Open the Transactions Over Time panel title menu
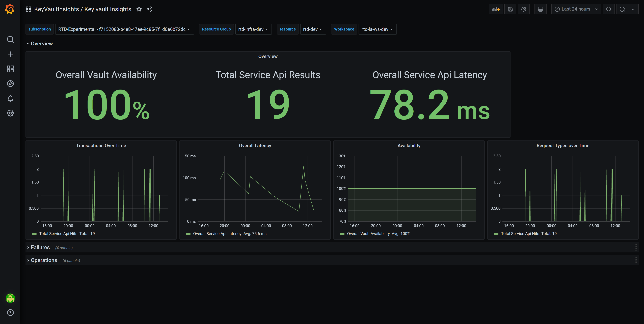This screenshot has width=644, height=324. [101, 145]
